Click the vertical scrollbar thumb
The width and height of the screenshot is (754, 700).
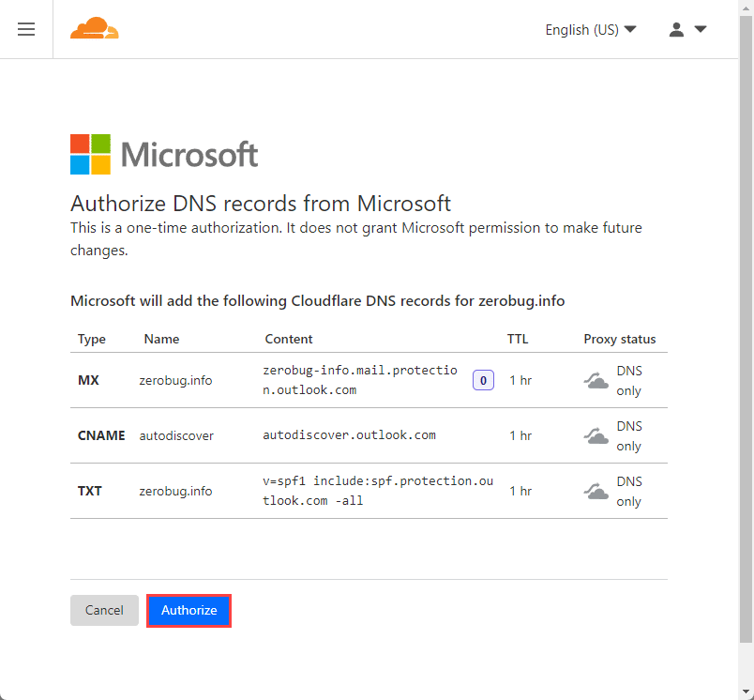click(x=746, y=328)
